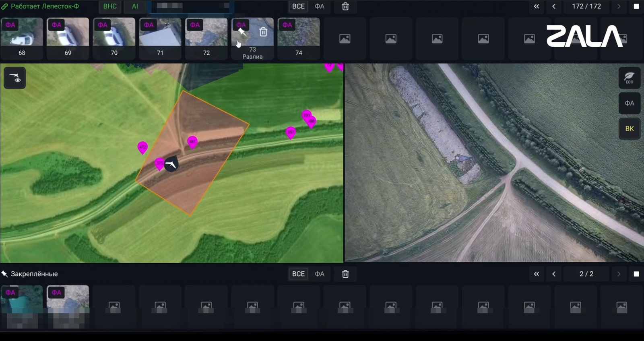This screenshot has height=341, width=644.
Task: Click the aerial camera image of the road junction
Action: pyautogui.click(x=494, y=163)
